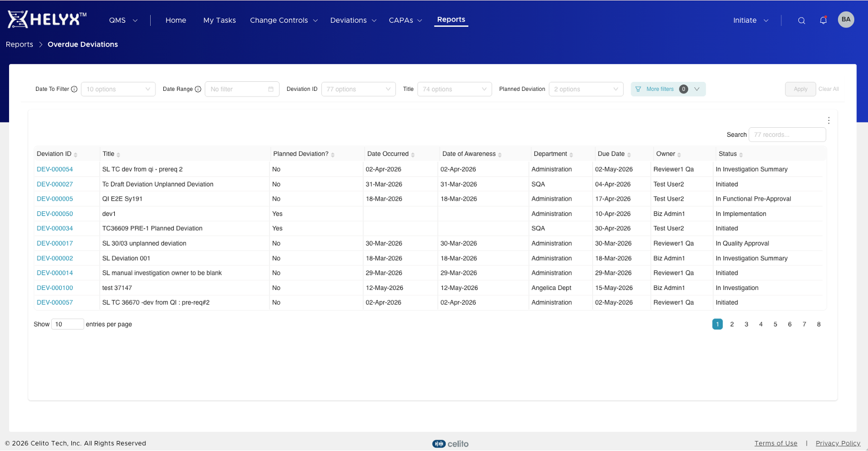Go to page 7
The height and width of the screenshot is (451, 868).
tap(804, 324)
